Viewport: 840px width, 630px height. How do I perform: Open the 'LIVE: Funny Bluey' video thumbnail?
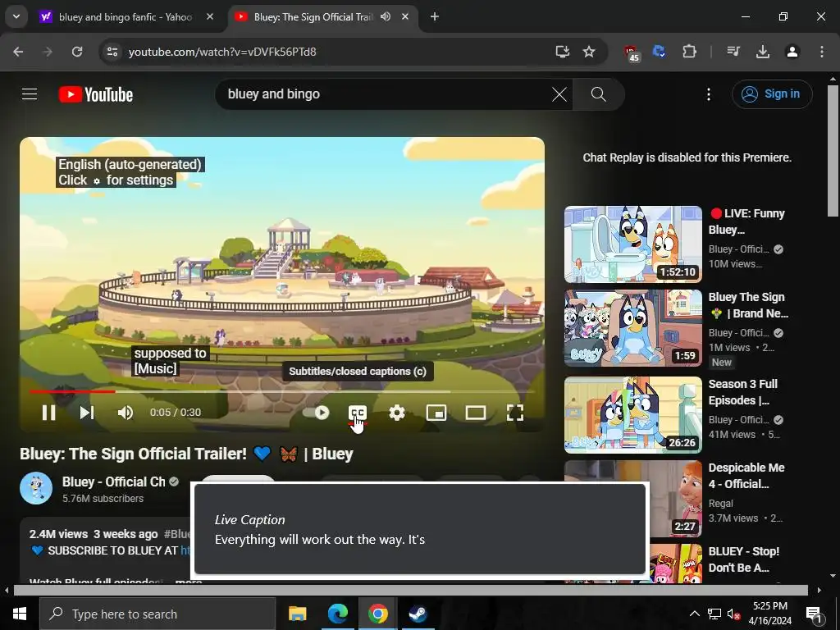633,244
